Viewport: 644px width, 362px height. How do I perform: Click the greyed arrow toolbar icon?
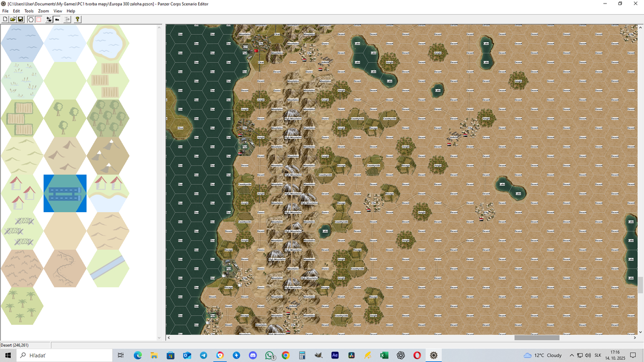click(67, 19)
